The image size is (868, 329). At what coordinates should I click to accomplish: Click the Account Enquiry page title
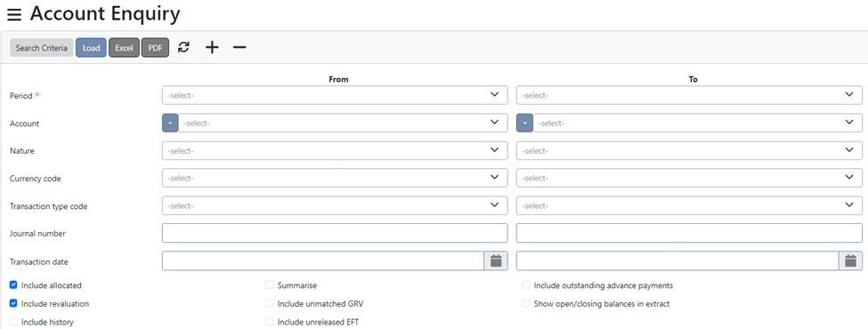coord(105,14)
